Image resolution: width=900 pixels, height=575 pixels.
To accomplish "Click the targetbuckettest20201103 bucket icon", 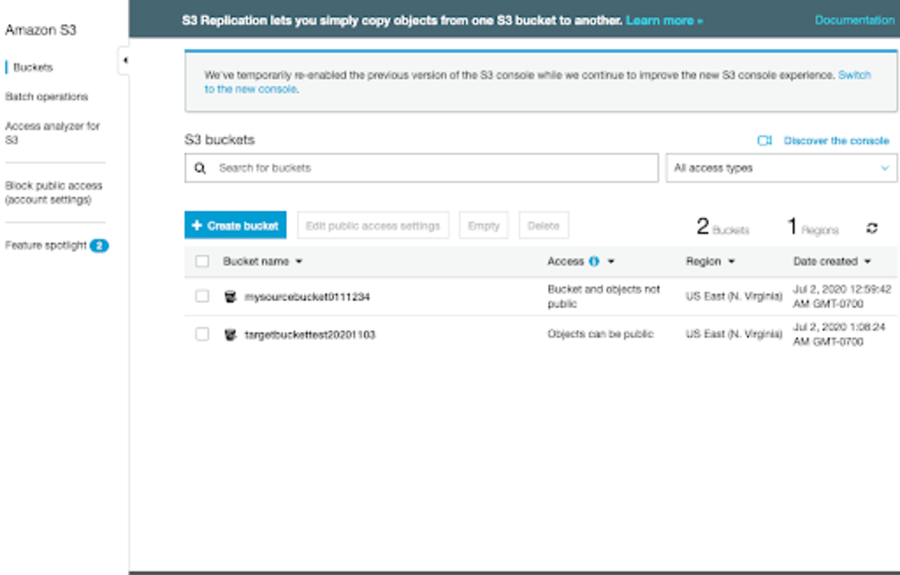I will pyautogui.click(x=230, y=335).
